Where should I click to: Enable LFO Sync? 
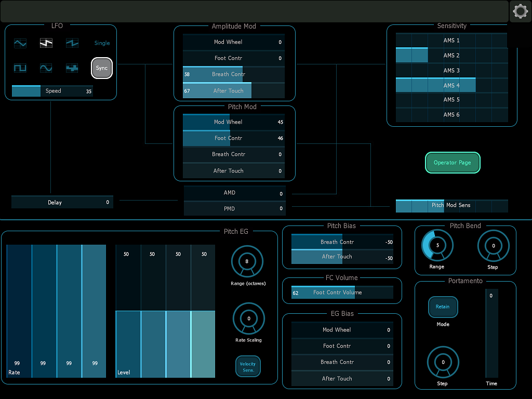point(101,68)
